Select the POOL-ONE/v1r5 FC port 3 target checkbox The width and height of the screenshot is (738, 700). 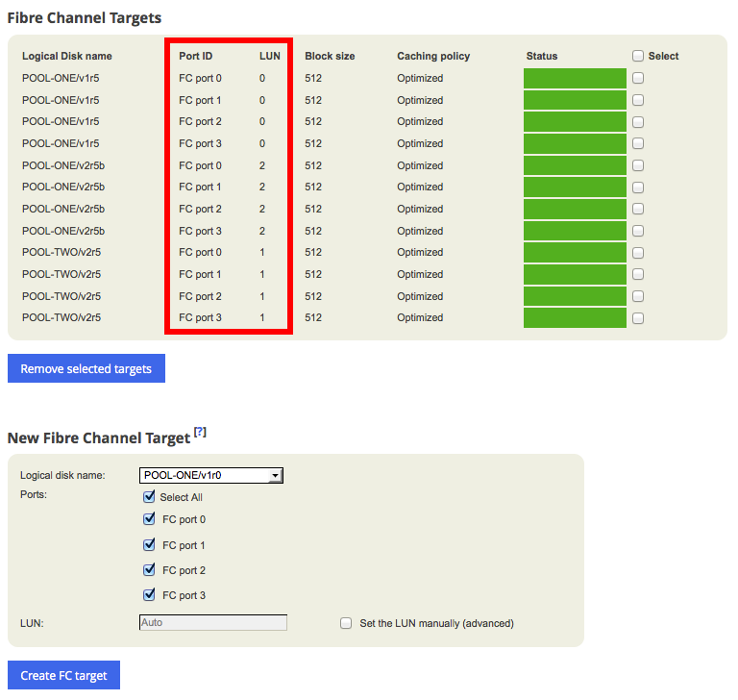coord(638,143)
